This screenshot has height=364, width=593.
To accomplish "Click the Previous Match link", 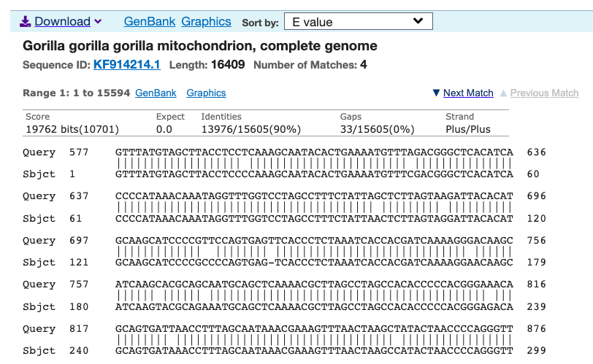I will 544,93.
